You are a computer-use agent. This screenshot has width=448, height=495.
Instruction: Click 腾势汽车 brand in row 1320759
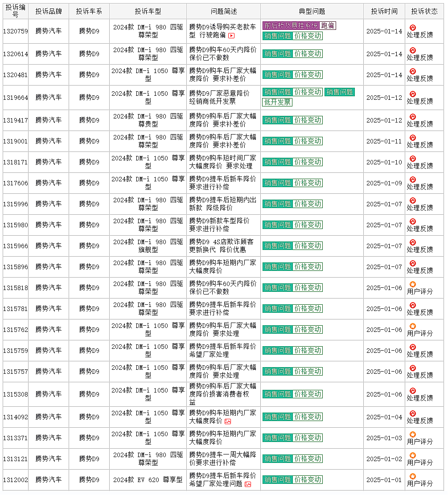pos(48,31)
